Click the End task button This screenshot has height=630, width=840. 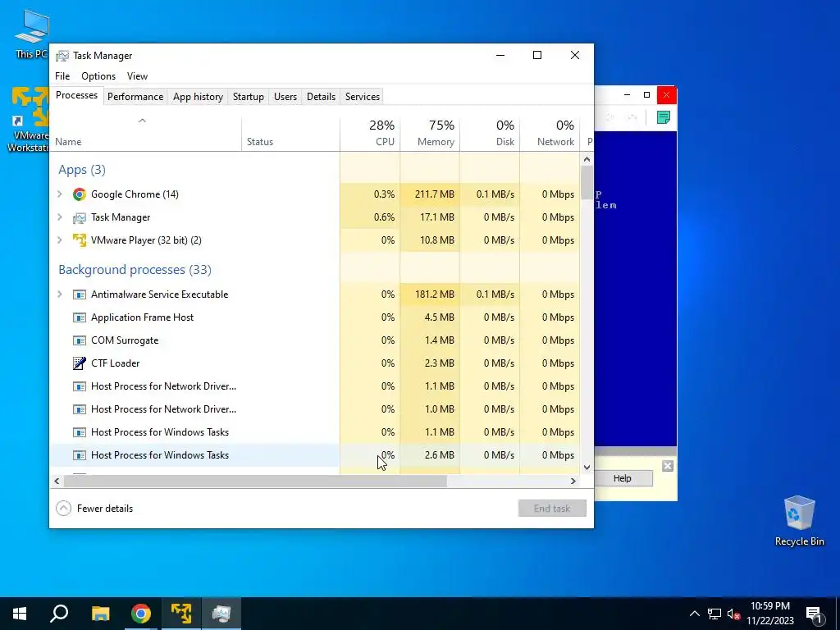[x=552, y=509]
